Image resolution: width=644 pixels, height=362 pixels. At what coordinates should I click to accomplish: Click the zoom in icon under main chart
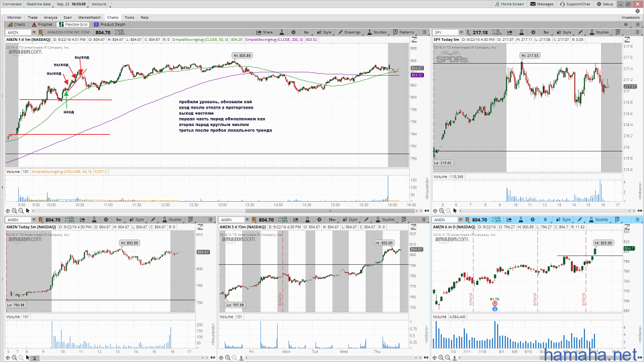[x=14, y=210]
